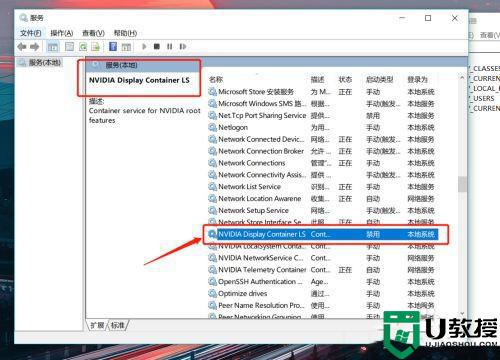Toggle the console tree pane icon

click(53, 47)
